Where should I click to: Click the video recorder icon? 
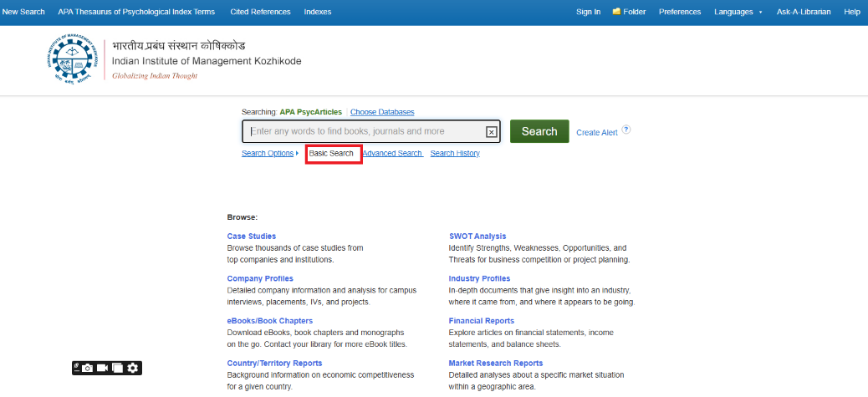103,368
